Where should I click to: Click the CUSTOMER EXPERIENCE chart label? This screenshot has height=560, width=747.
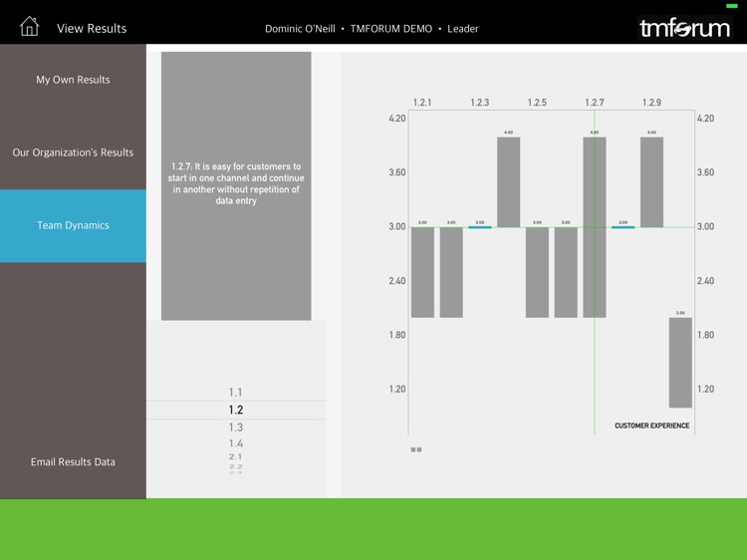pyautogui.click(x=651, y=425)
